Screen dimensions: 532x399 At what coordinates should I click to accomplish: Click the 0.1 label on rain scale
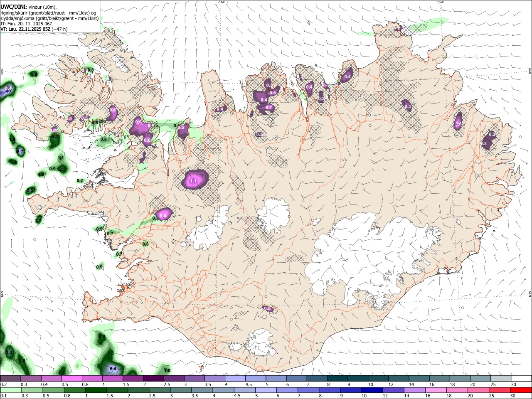(x=3, y=396)
